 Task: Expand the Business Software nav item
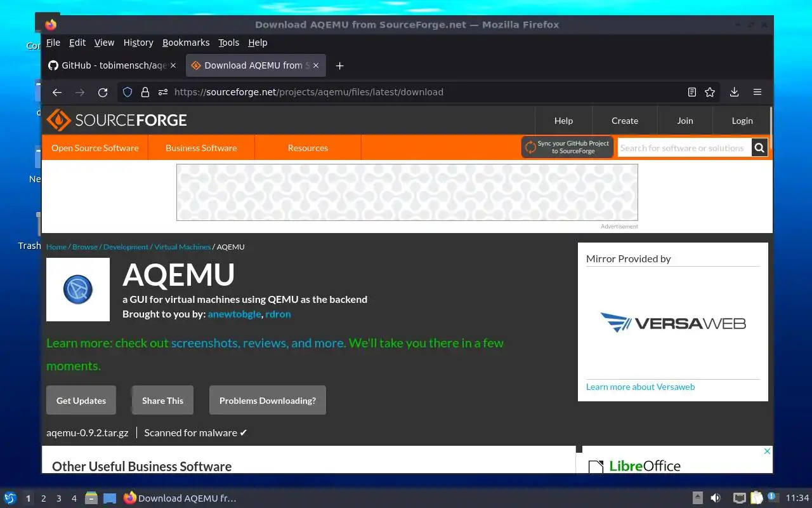[x=201, y=148]
